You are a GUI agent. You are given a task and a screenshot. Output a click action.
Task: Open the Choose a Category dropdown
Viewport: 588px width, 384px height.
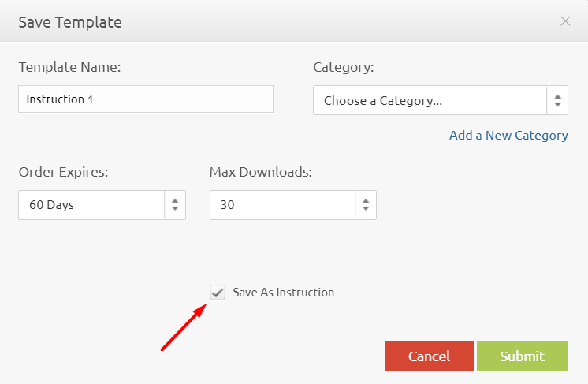click(430, 101)
